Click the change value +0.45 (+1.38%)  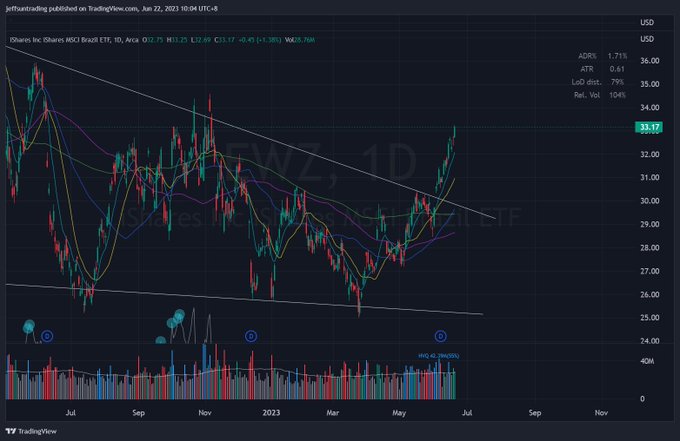point(260,40)
